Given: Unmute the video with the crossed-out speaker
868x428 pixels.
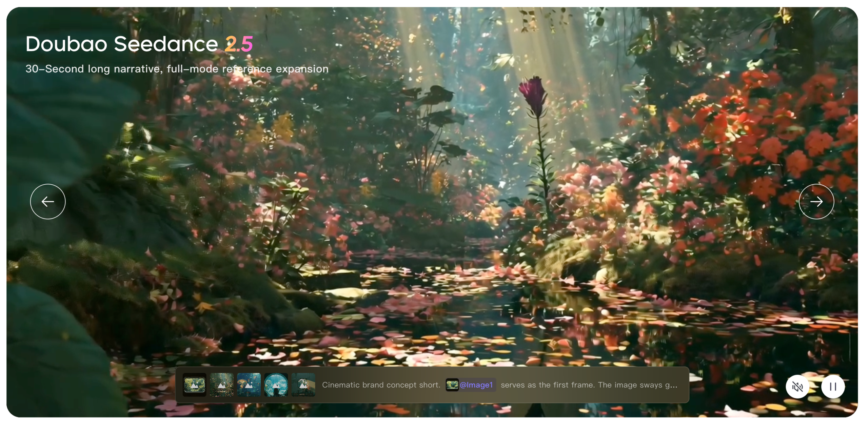Looking at the screenshot, I should point(797,386).
